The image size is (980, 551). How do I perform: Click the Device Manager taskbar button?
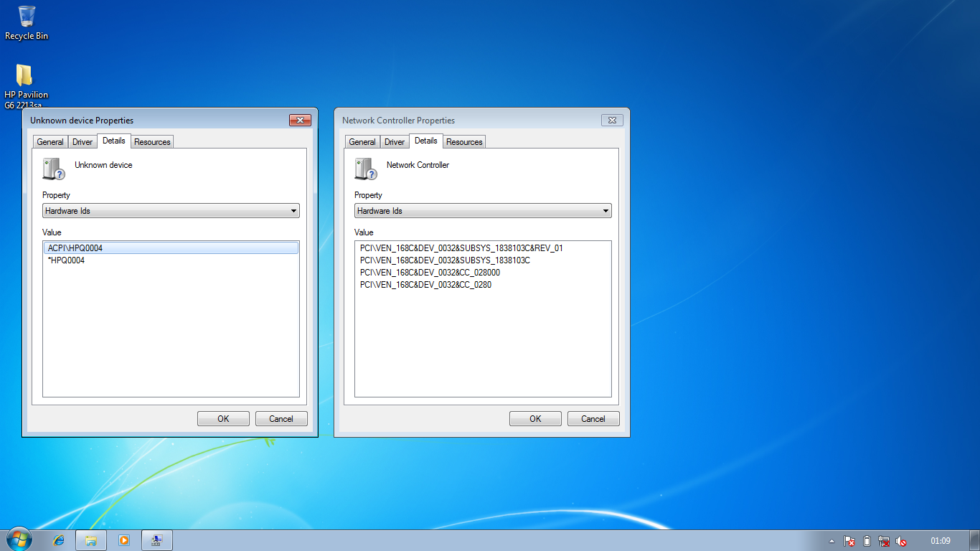pyautogui.click(x=156, y=540)
